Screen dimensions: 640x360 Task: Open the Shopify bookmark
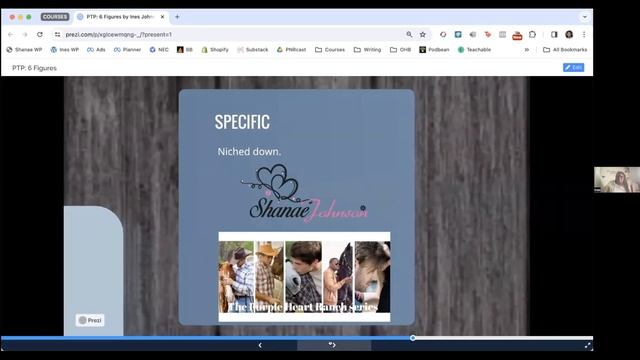[x=215, y=50]
